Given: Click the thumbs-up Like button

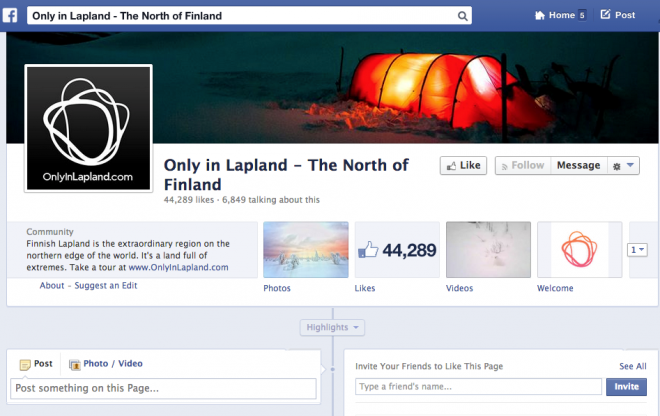Looking at the screenshot, I should tap(463, 165).
